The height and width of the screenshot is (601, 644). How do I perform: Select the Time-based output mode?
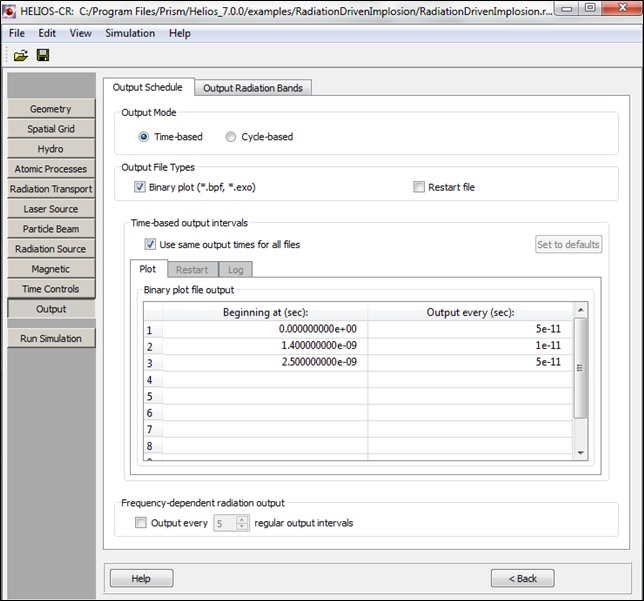pyautogui.click(x=144, y=137)
